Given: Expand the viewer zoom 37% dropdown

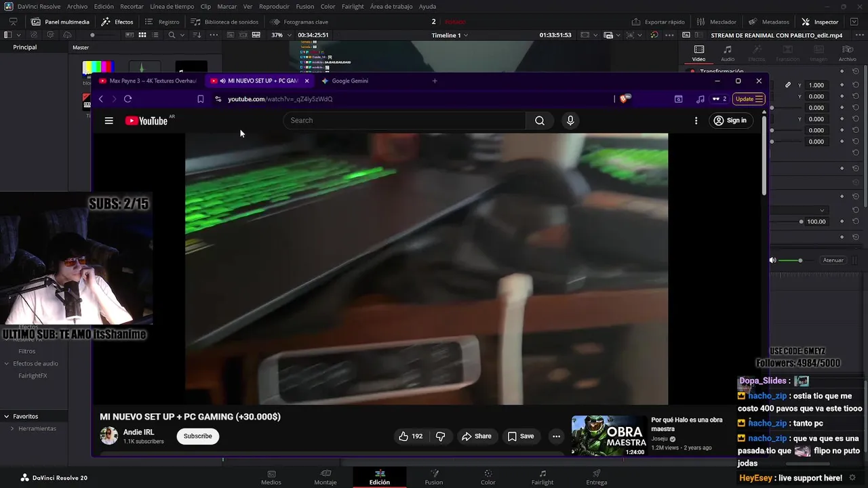Looking at the screenshot, I should coord(281,35).
